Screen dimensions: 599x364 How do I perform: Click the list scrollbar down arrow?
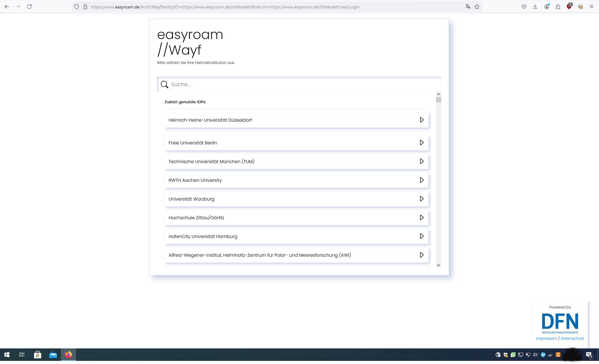pyautogui.click(x=438, y=265)
